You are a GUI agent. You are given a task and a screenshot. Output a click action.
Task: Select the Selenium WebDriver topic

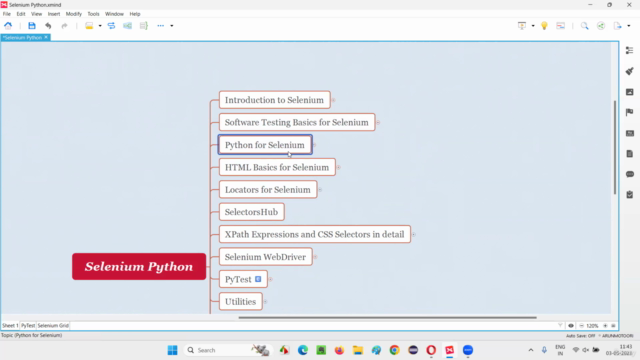[265, 257]
